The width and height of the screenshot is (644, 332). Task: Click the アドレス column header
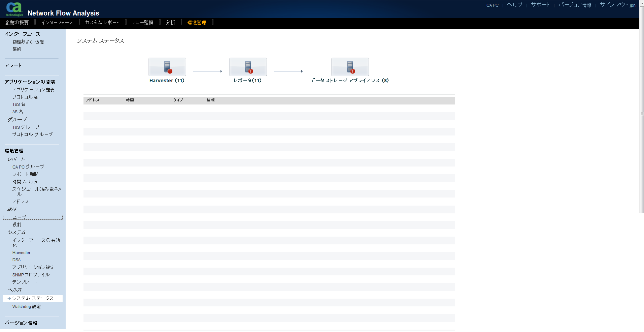click(93, 100)
